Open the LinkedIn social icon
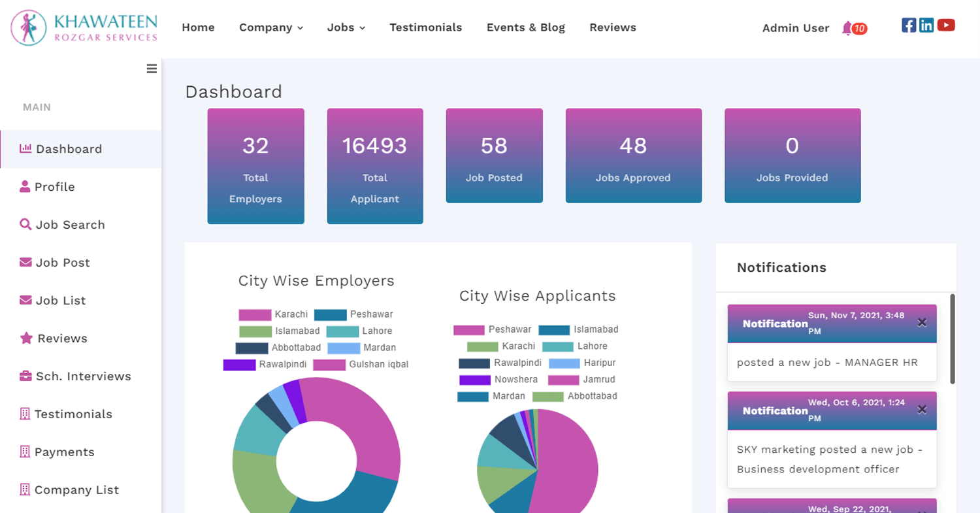The height and width of the screenshot is (513, 980). click(x=926, y=25)
